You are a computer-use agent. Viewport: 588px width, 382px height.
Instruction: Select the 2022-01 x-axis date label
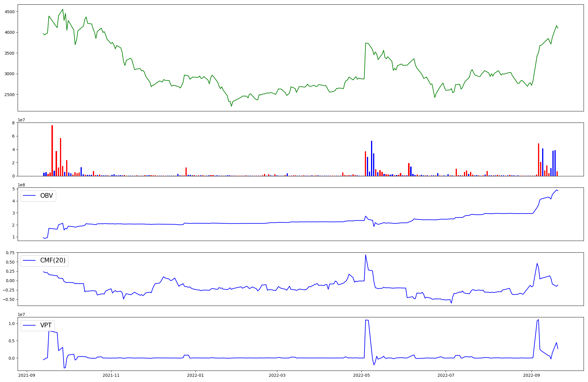click(196, 375)
